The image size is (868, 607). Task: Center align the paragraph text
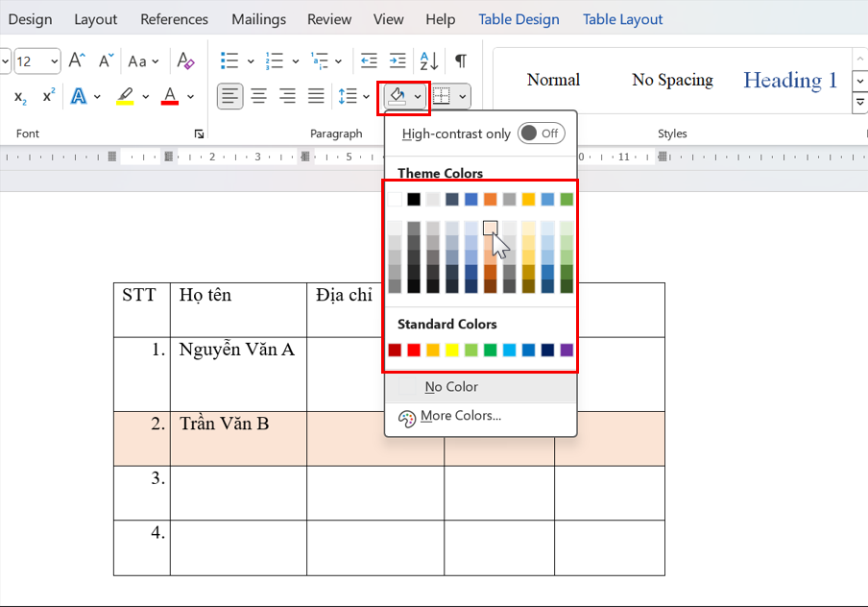coord(259,96)
